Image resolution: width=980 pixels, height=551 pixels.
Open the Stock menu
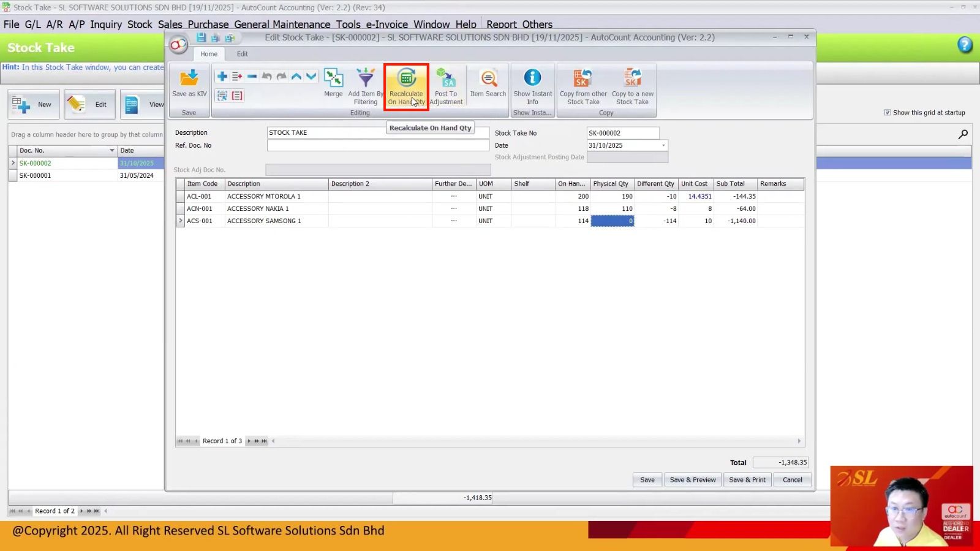click(x=140, y=25)
